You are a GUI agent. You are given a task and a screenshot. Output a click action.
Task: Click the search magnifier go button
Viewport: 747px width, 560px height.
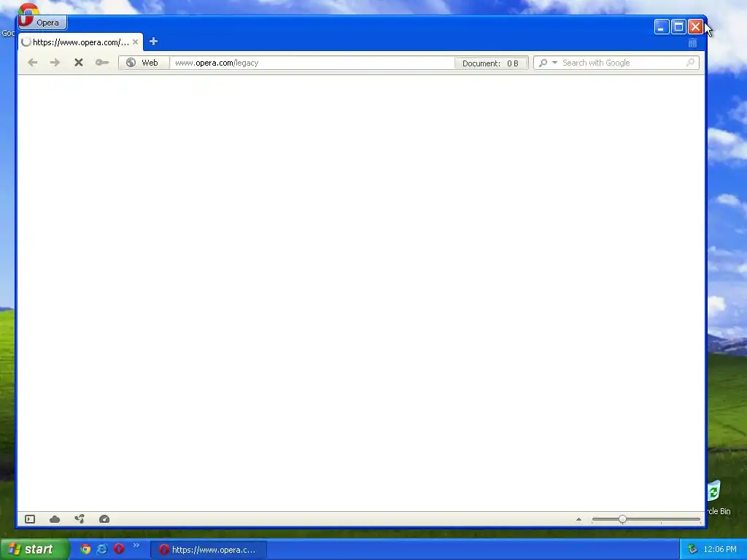(690, 63)
